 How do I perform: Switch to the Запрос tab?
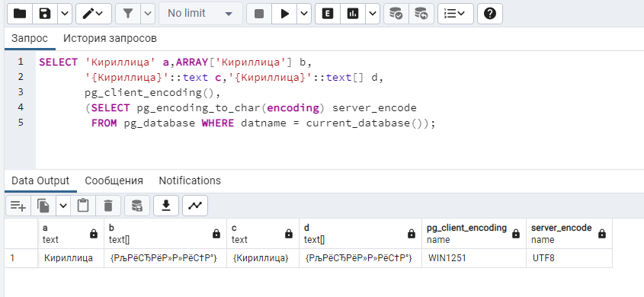coord(30,39)
